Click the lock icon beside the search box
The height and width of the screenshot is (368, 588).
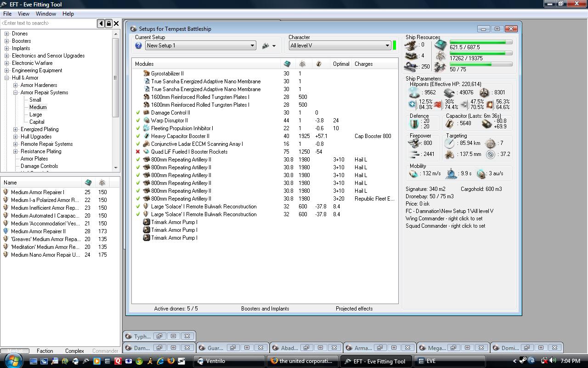click(108, 23)
